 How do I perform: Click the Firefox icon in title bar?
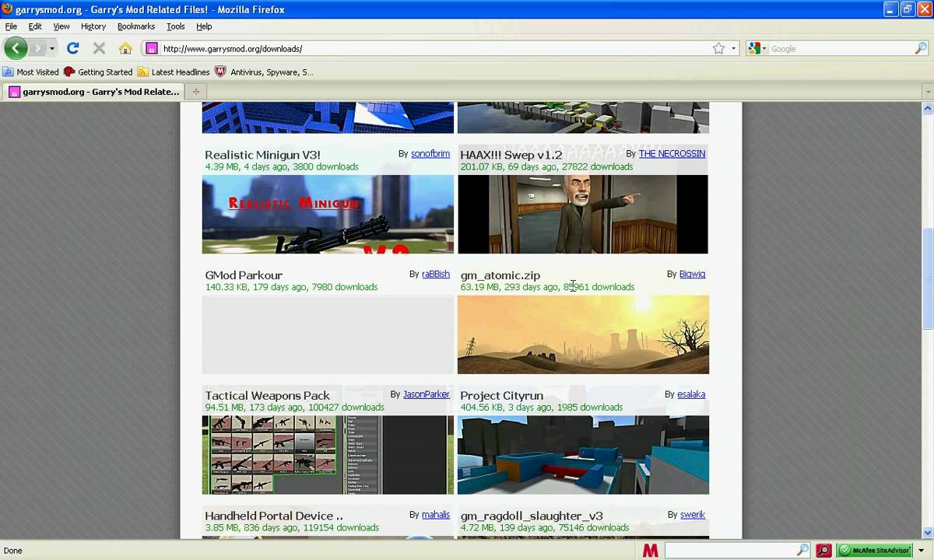click(x=8, y=9)
